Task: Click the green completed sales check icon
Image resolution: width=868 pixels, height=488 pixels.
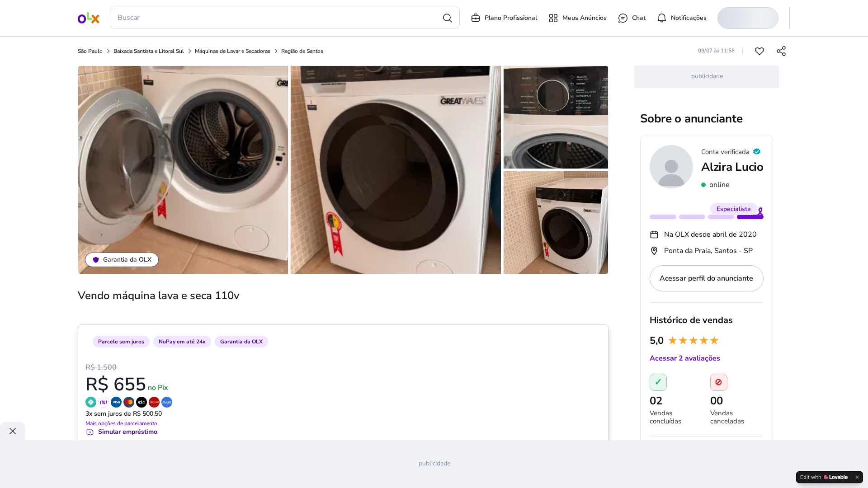Action: pyautogui.click(x=658, y=382)
